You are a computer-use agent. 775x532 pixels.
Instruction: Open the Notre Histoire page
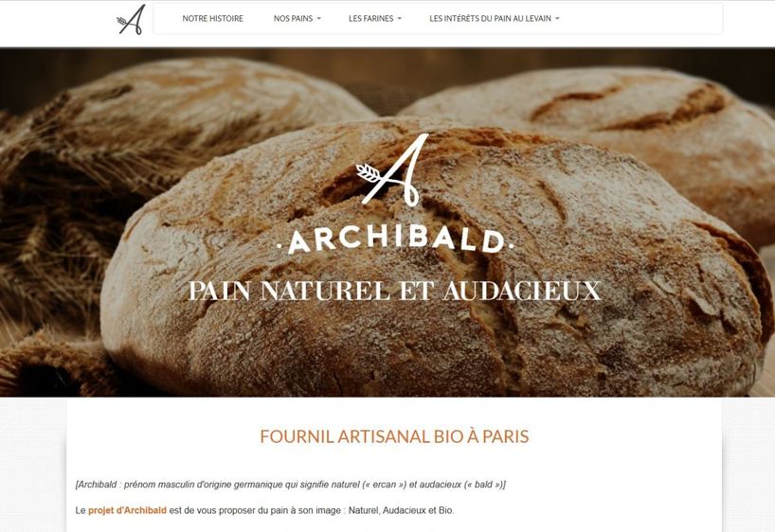(212, 18)
